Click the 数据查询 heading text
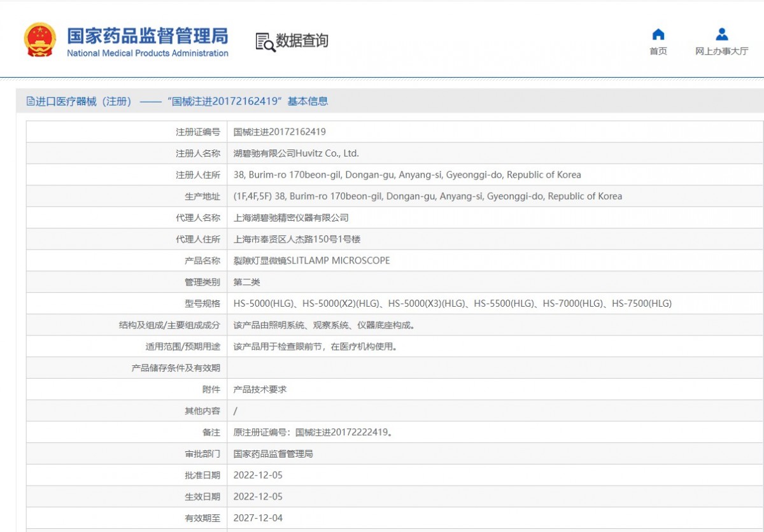The image size is (764, 532). click(302, 41)
